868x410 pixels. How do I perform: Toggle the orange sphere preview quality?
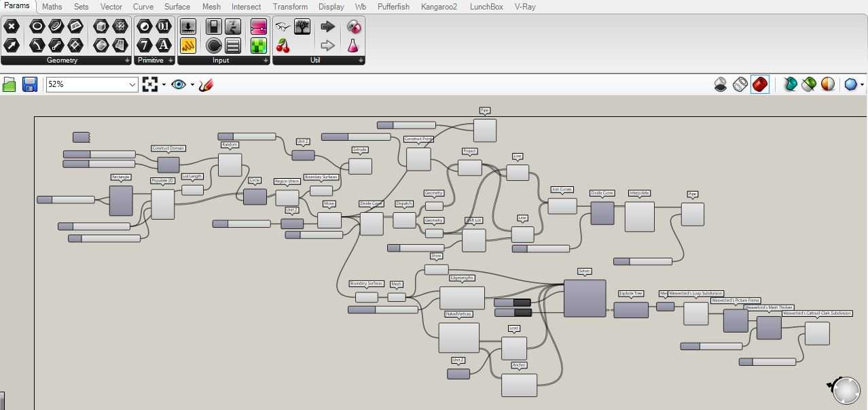pos(828,84)
